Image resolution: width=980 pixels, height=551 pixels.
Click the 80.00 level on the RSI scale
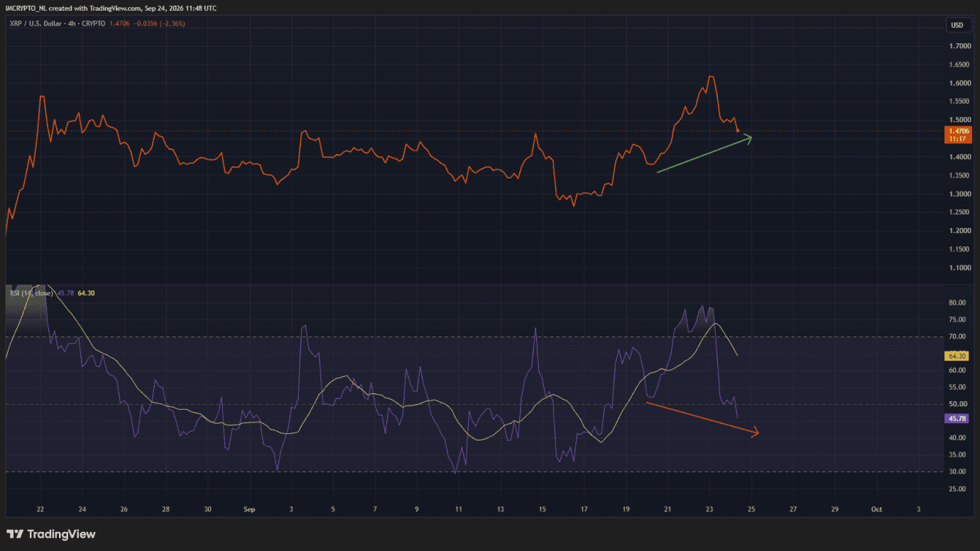pos(958,302)
